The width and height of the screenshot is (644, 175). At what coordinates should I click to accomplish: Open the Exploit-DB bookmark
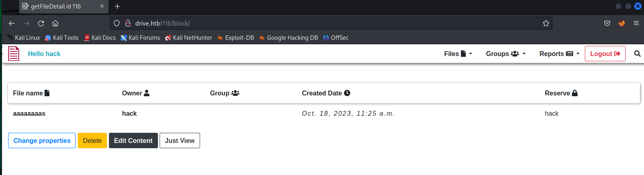(235, 38)
